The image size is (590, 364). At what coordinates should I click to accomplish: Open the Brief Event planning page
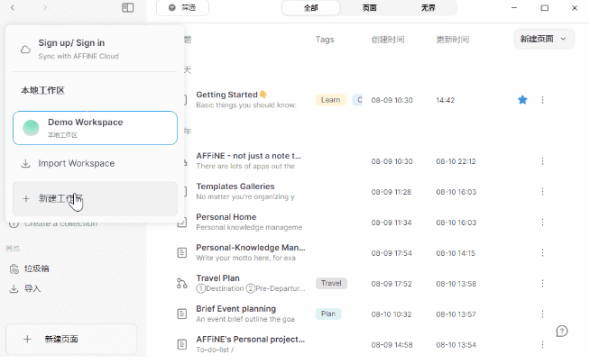point(236,309)
